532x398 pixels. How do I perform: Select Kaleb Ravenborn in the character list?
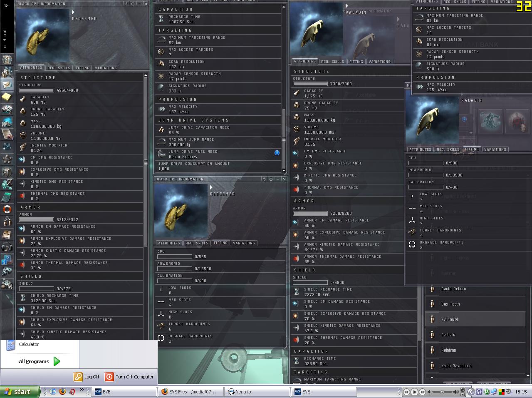475,366
